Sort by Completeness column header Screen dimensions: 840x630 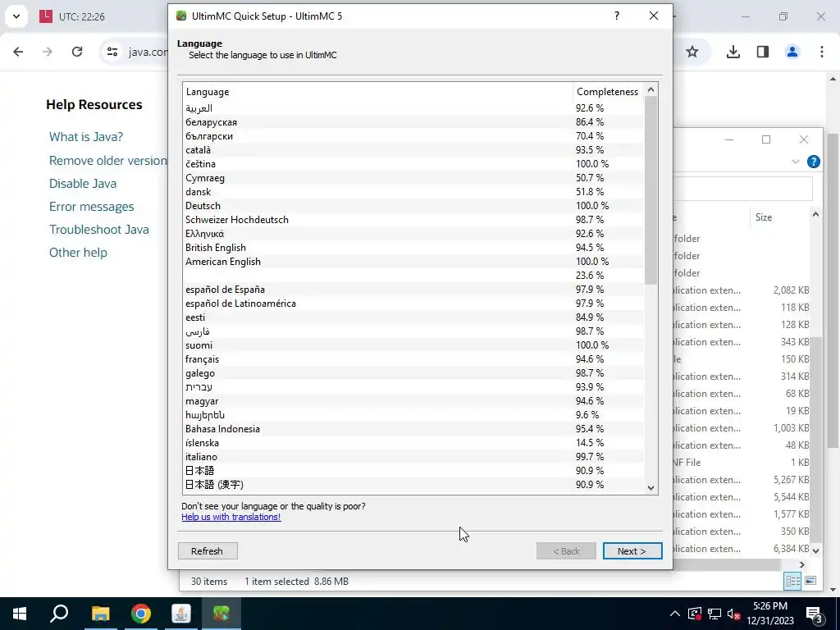click(608, 92)
